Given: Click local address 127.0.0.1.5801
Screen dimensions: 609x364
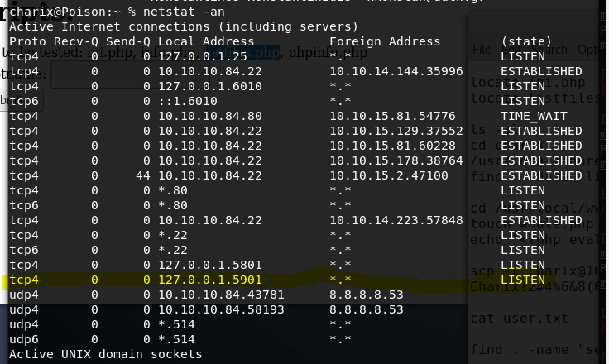Looking at the screenshot, I should point(209,266).
